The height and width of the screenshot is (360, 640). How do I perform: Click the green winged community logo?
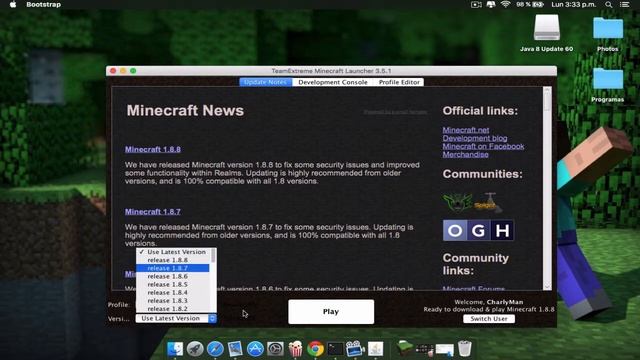[458, 202]
